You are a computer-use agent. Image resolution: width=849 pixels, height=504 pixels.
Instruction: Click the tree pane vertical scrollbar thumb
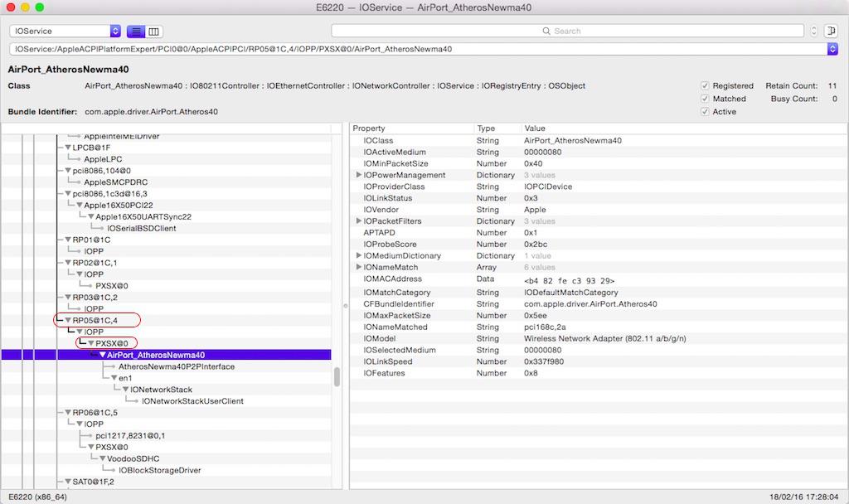[x=337, y=377]
